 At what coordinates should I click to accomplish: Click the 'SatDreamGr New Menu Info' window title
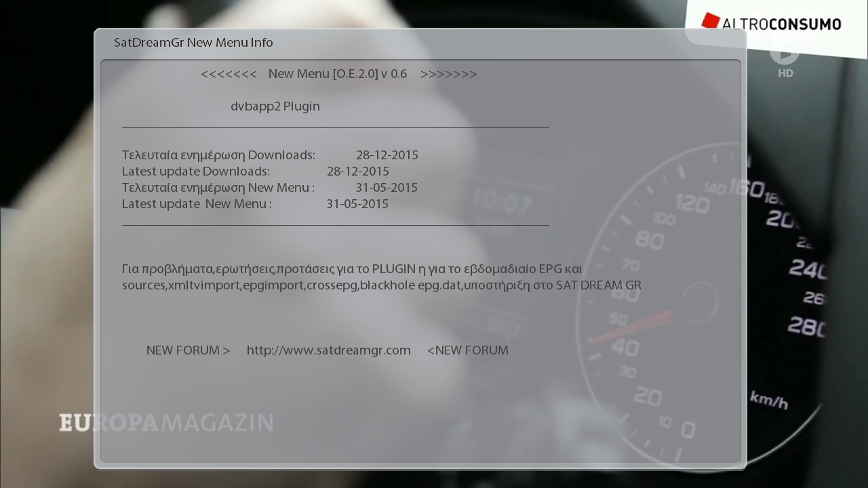pyautogui.click(x=193, y=43)
